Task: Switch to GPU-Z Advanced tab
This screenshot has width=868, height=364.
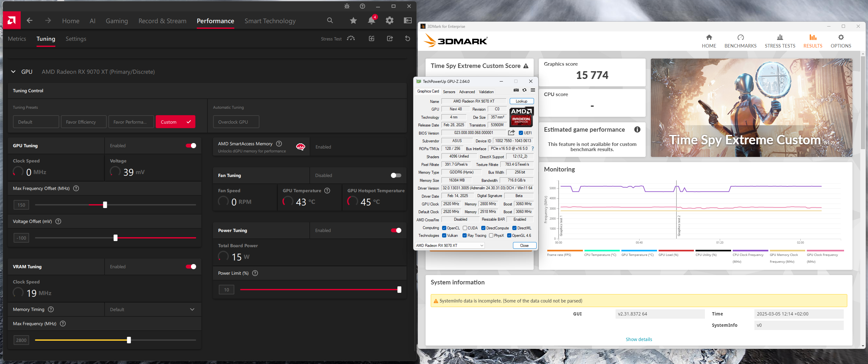Action: pos(467,92)
